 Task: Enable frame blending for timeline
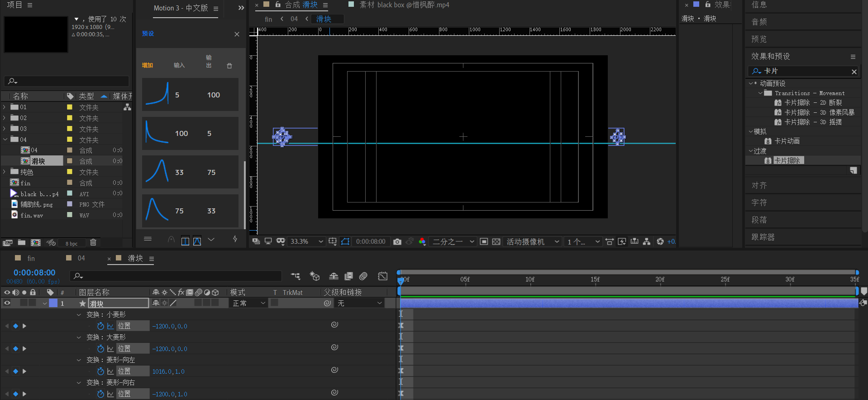coord(348,276)
